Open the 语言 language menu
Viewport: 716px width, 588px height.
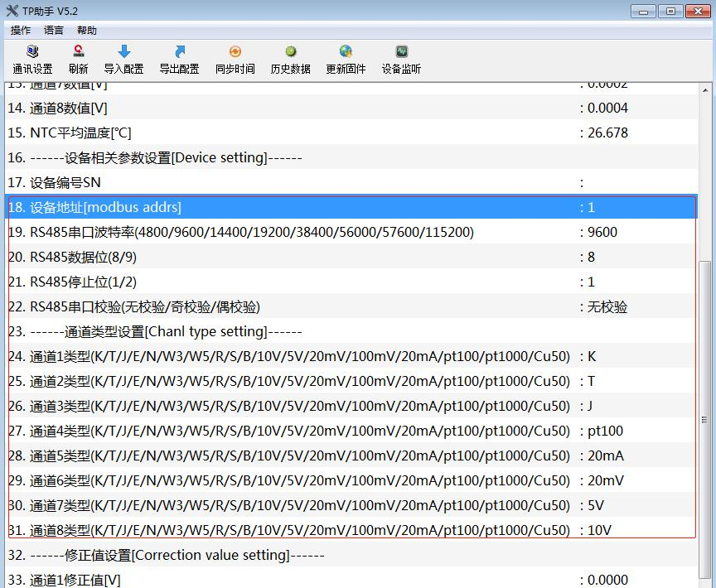tap(54, 31)
